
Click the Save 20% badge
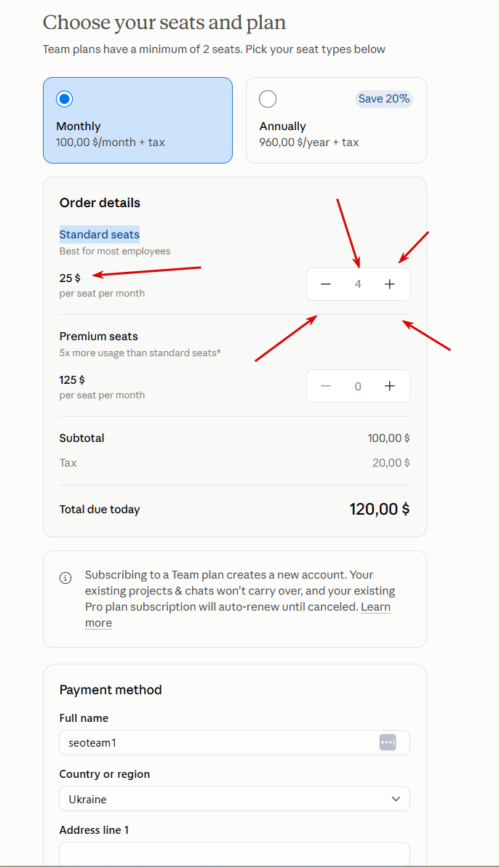384,99
